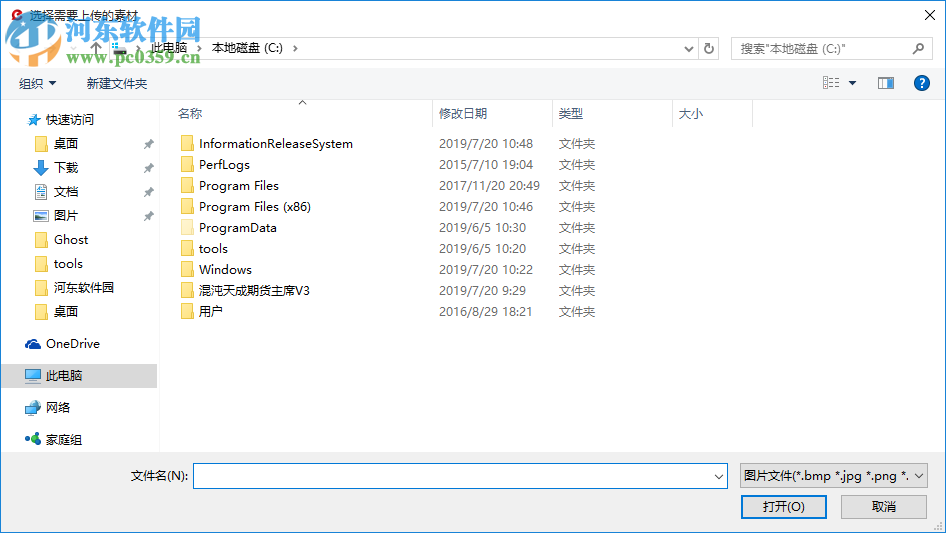The image size is (946, 533).
Task: Close the upload dialog window
Action: (x=930, y=15)
